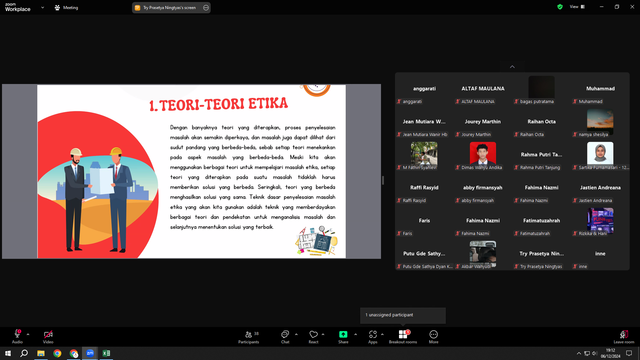Click the volume speaker icon in the tray
Screen dimensions: 640x360
click(595, 353)
